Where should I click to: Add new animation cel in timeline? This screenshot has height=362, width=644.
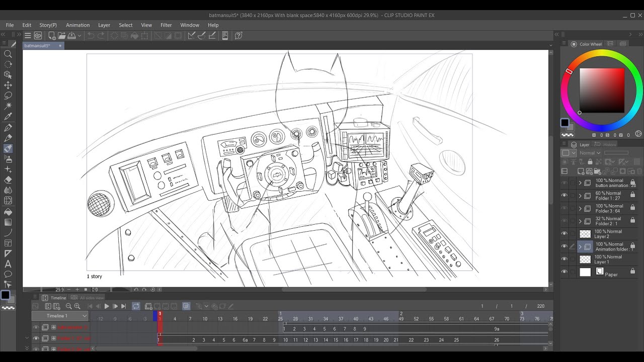148,306
